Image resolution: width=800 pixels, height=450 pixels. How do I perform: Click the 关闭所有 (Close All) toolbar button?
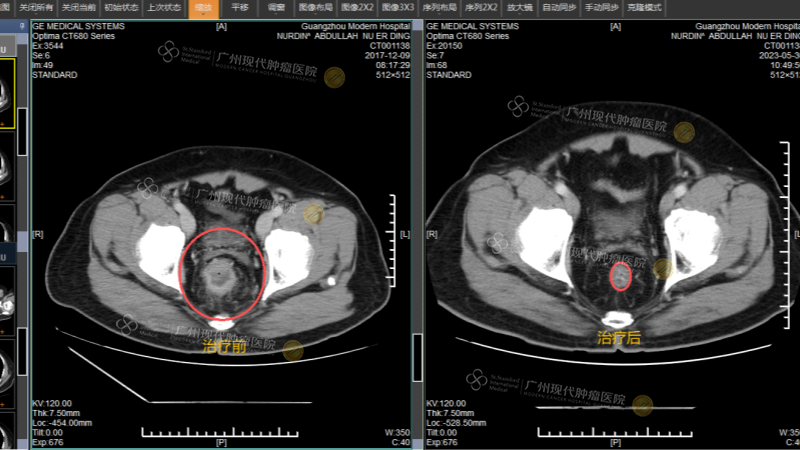(34, 7)
